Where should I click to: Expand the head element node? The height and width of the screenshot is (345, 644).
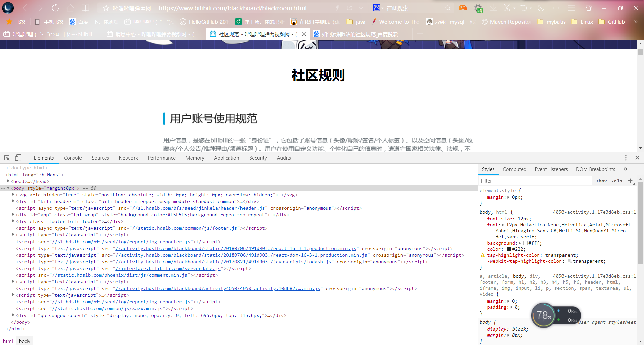[x=8, y=181]
